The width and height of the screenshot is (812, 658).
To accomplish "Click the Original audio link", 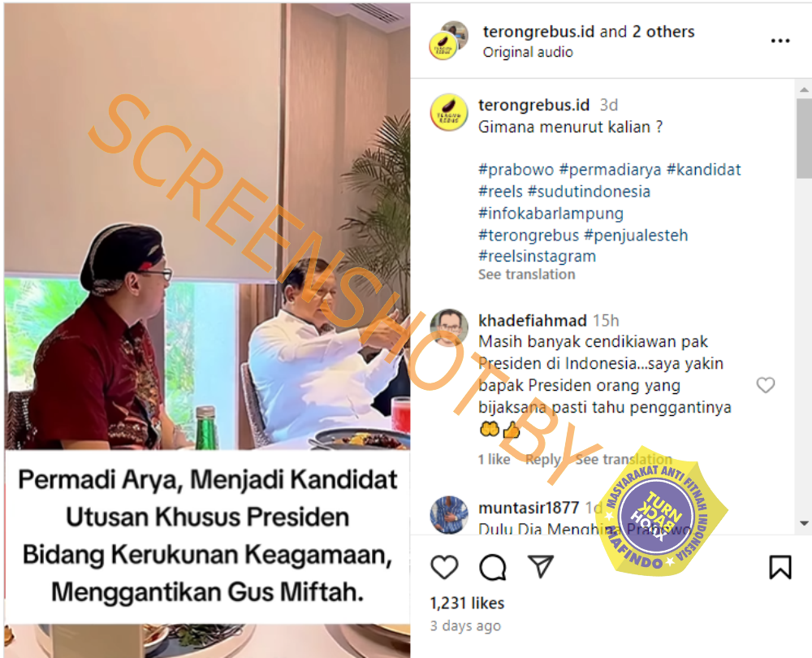I will [x=528, y=52].
